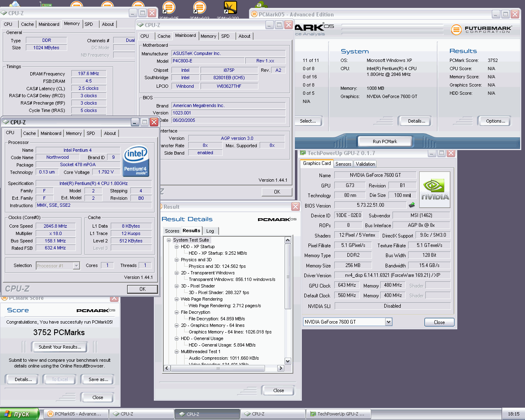
Task: Close the Result window with the red X
Action: coord(295,206)
